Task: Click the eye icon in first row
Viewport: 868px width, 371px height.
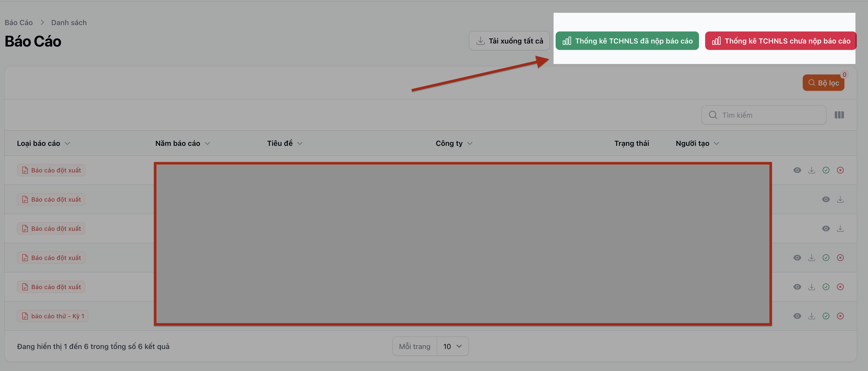Action: click(x=797, y=170)
